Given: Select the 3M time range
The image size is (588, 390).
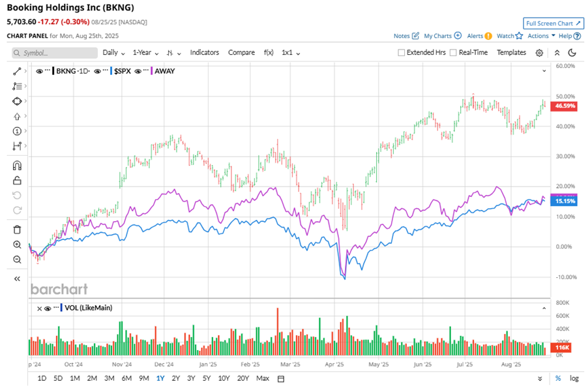Looking at the screenshot, I should (x=109, y=378).
